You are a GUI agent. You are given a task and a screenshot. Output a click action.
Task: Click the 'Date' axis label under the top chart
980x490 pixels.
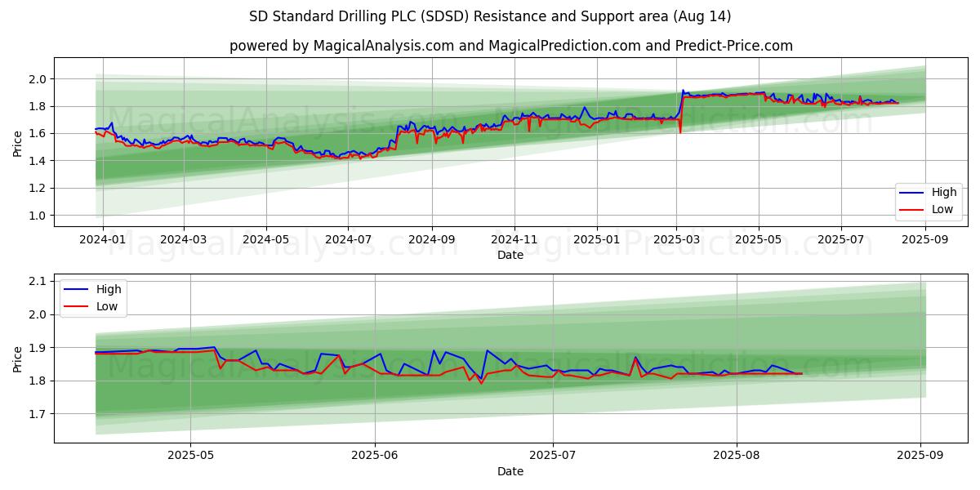point(510,256)
